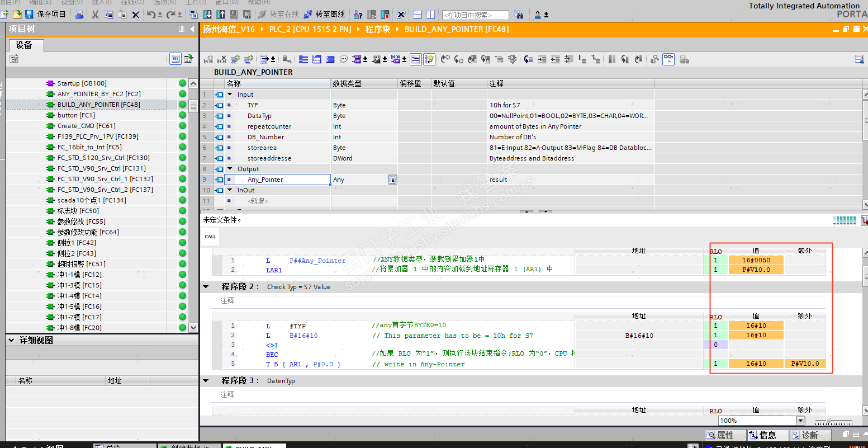Click the redo arrow icon
This screenshot has width=868, height=448.
pos(171,14)
